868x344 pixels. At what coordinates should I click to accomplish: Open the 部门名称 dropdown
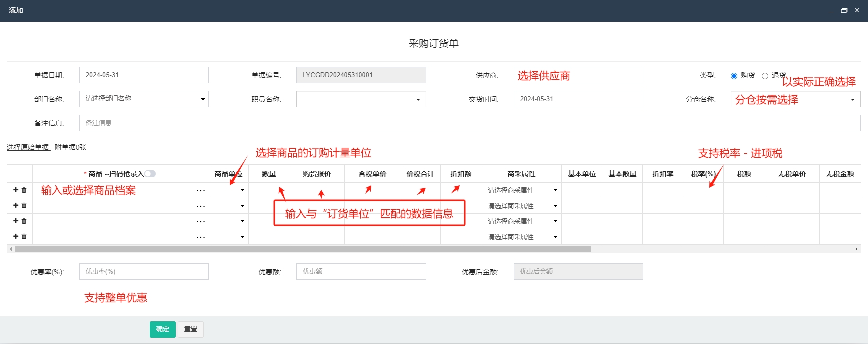[144, 99]
